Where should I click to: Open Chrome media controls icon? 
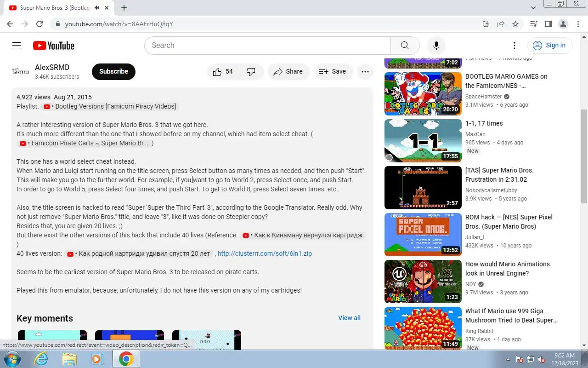point(533,24)
